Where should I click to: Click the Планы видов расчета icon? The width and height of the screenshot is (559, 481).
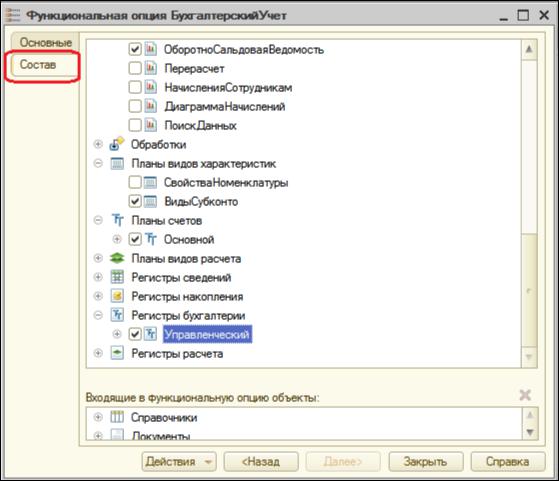pos(117,258)
